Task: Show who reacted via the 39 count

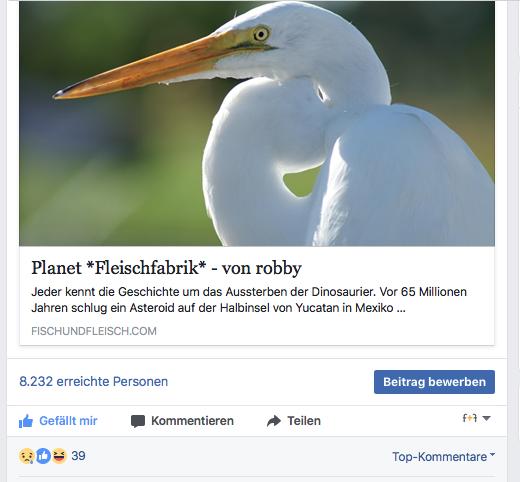Action: pyautogui.click(x=79, y=456)
